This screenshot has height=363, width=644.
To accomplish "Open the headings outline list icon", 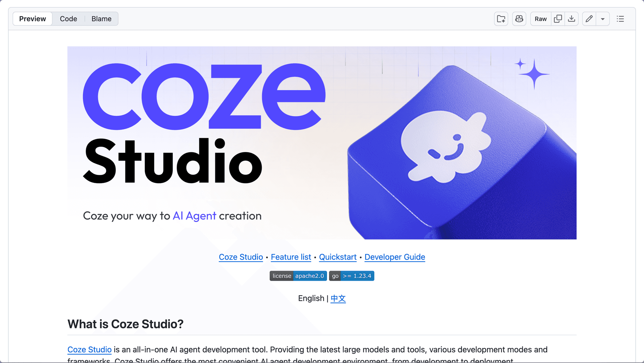I will coord(620,19).
